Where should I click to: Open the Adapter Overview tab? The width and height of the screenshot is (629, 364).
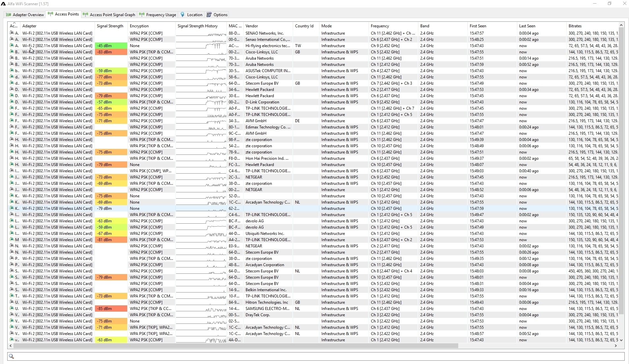click(x=25, y=15)
